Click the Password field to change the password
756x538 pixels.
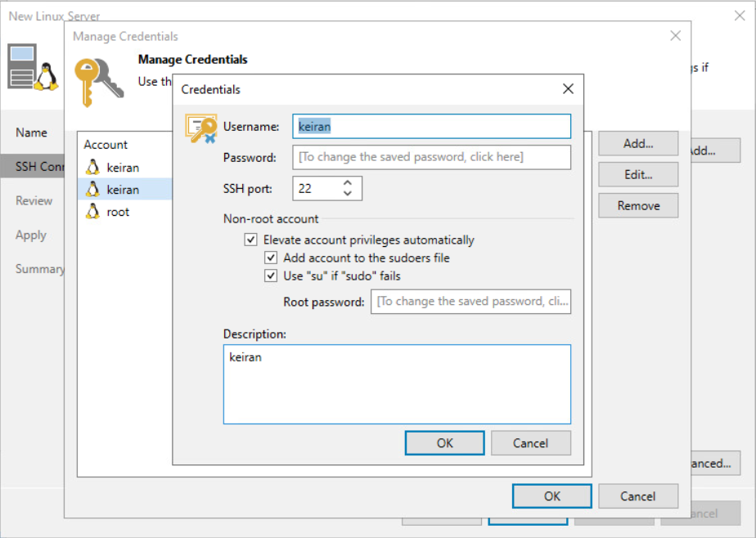[431, 157]
